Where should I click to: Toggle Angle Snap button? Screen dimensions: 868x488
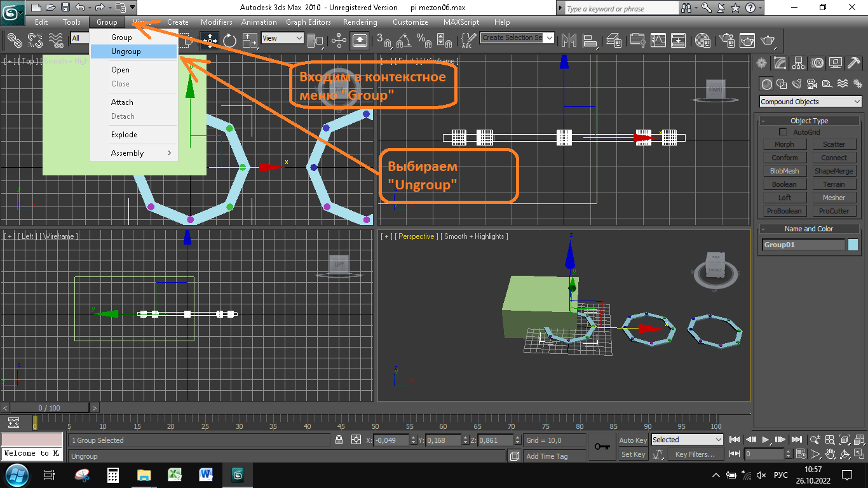click(x=403, y=41)
